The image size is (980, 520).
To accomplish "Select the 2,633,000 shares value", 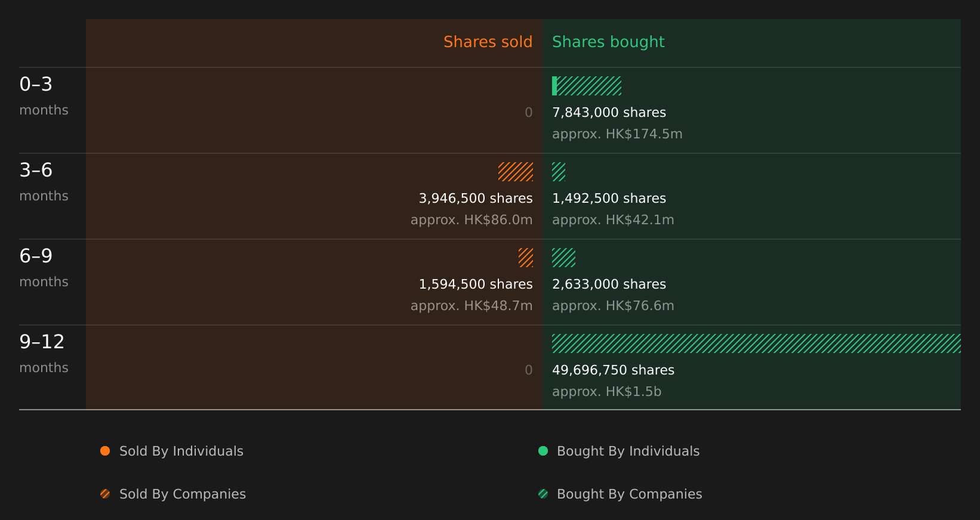I will [609, 284].
